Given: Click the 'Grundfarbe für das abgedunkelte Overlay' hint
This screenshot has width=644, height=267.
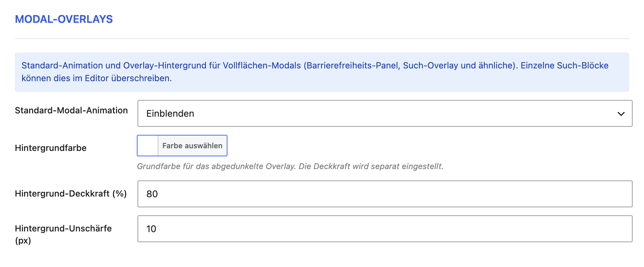Looking at the screenshot, I should click(290, 166).
